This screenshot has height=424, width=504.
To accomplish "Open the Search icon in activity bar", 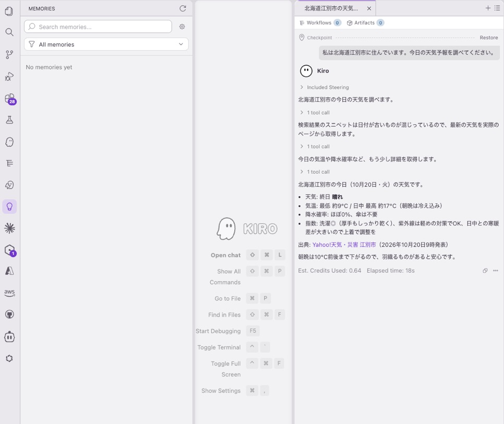I will 9,32.
